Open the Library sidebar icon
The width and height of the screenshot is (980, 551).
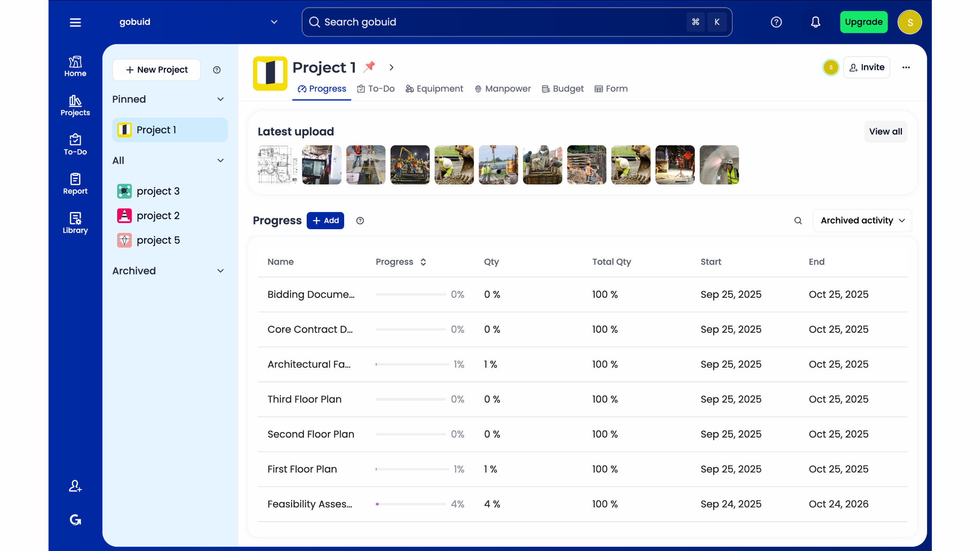point(75,223)
